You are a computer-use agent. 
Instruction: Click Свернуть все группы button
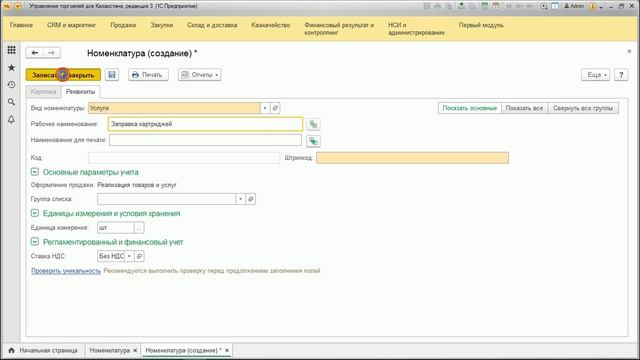pos(583,108)
